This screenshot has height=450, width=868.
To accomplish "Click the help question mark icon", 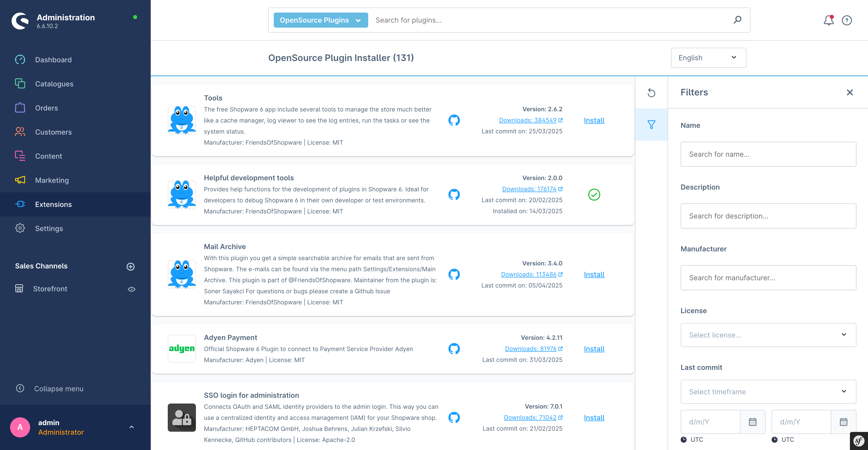I will [x=846, y=20].
